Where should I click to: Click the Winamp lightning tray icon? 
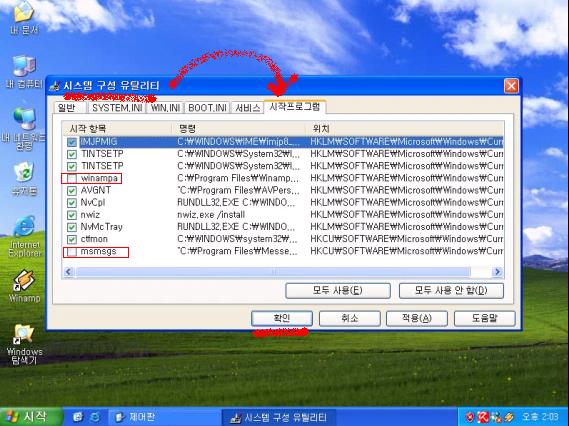509,417
